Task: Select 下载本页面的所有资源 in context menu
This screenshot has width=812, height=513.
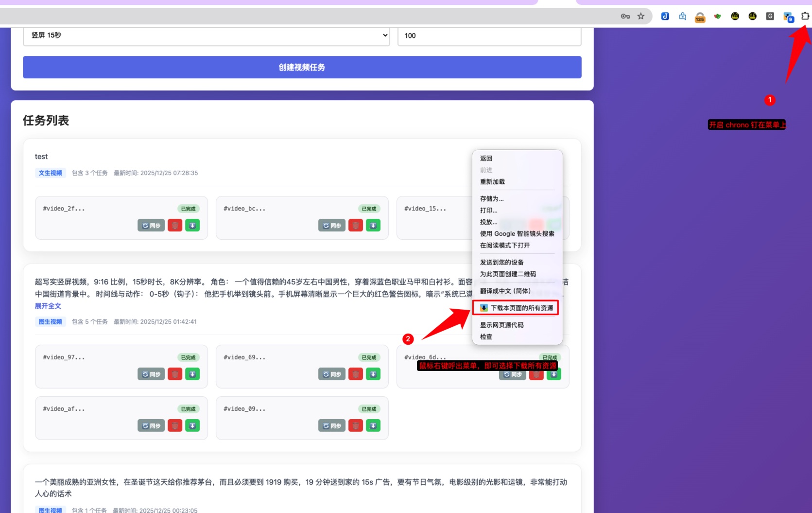Action: [516, 308]
